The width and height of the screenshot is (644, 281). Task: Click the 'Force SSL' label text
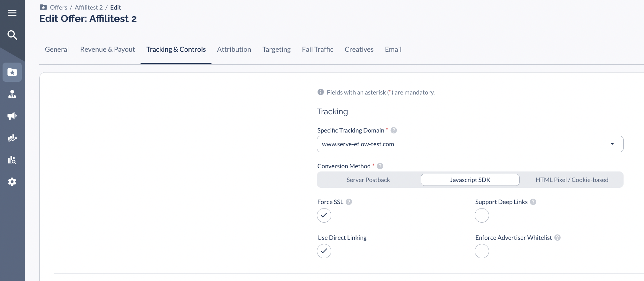coord(330,202)
